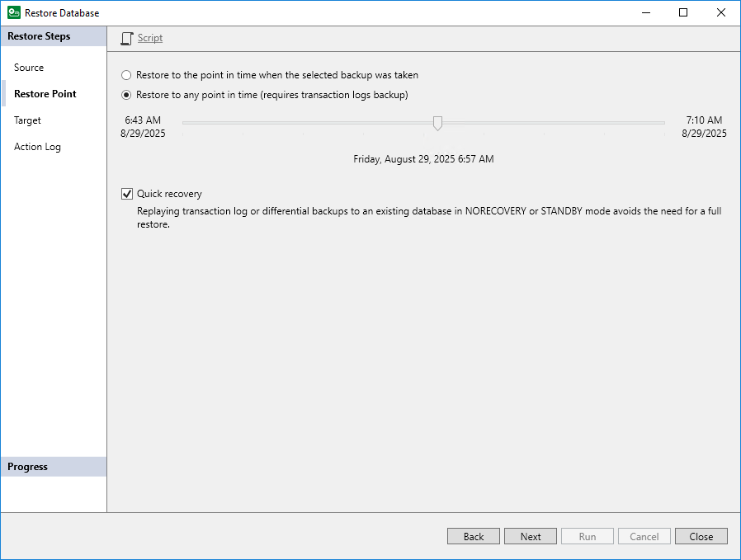Close the Restore Database dialog
The image size is (741, 560).
coord(701,536)
